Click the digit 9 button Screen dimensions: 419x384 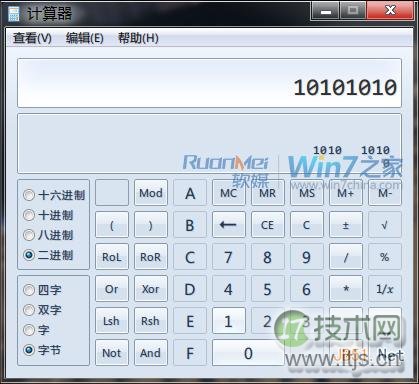point(307,257)
